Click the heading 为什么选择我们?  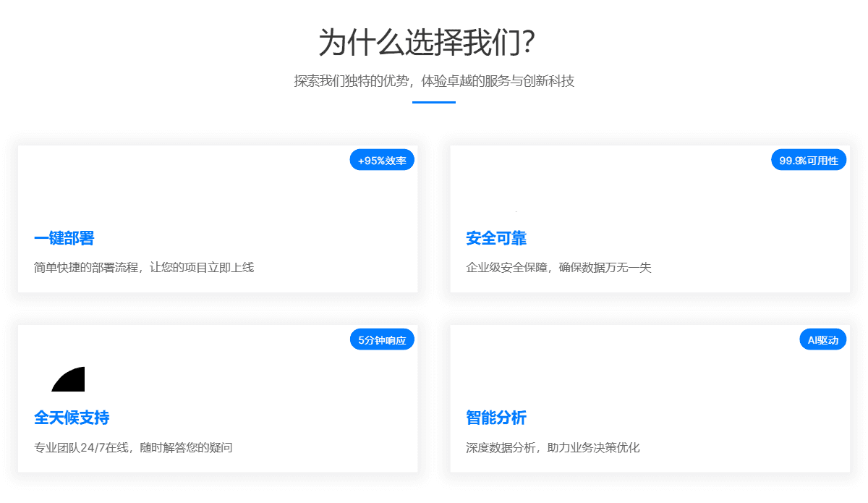(427, 43)
